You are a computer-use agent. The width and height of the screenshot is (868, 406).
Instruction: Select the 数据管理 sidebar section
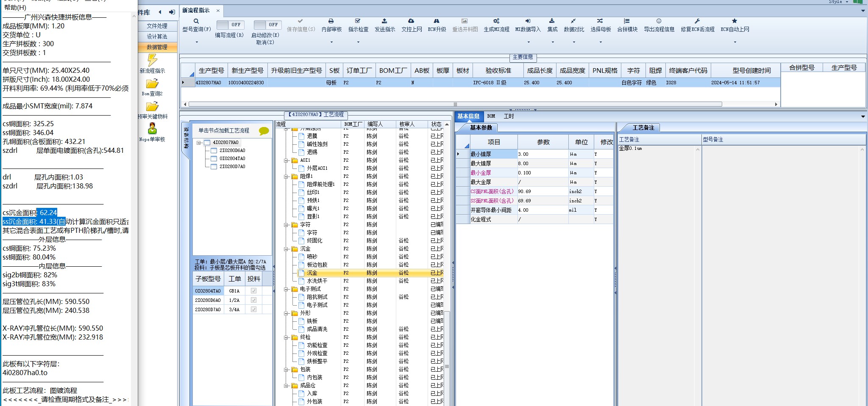point(157,47)
